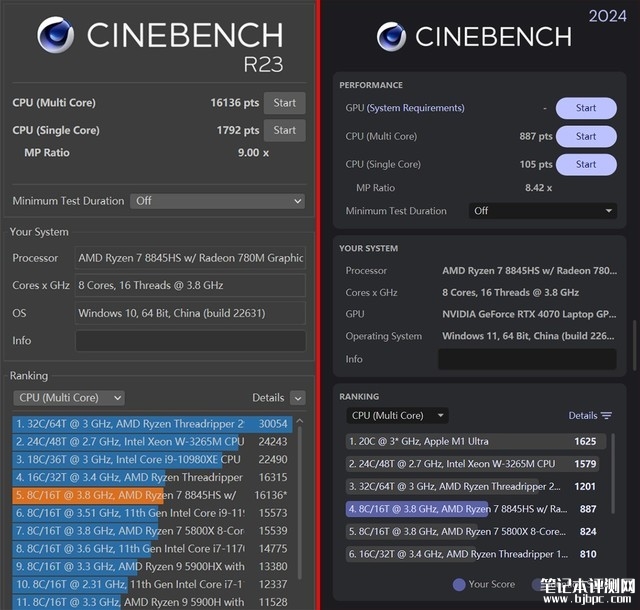Click the Cinebench 2024 Info input field
Screen dimensions: 640x610
pyautogui.click(x=527, y=359)
